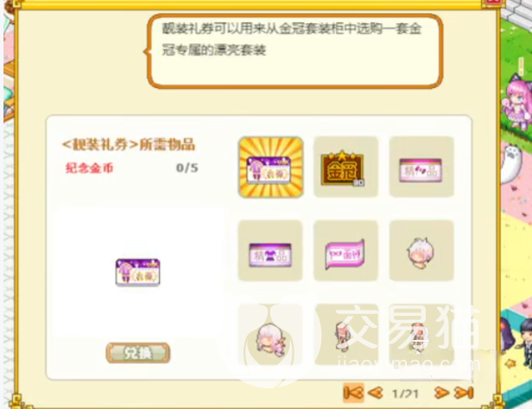The image size is (532, 409).
Task: Click the page number 1/21 indicator
Action: pos(405,393)
